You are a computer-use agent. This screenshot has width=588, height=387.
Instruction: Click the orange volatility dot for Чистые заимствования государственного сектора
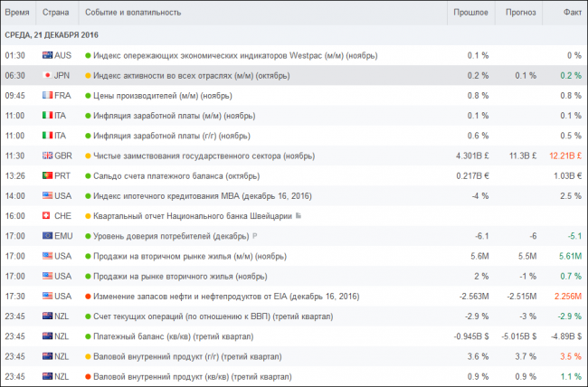[x=88, y=156]
